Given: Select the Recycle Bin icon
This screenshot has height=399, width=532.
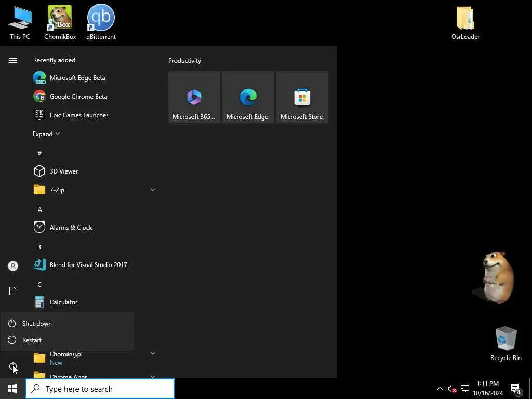Looking at the screenshot, I should (506, 343).
